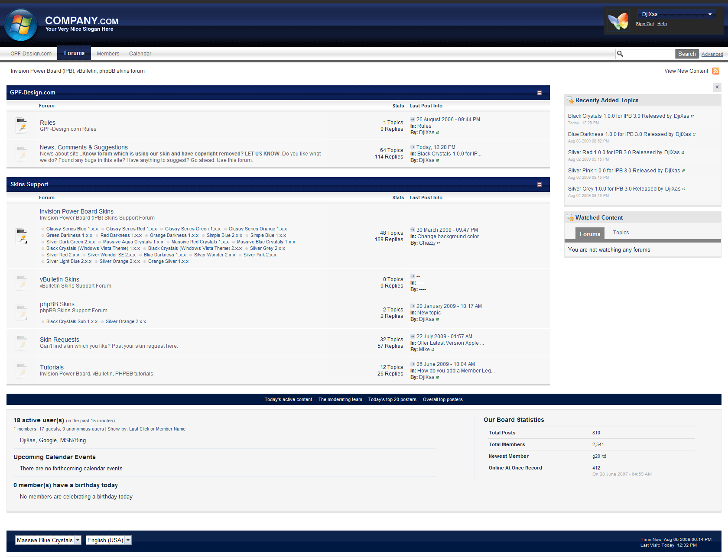Open the English (USA) language selector
This screenshot has height=560, width=728.
(108, 540)
